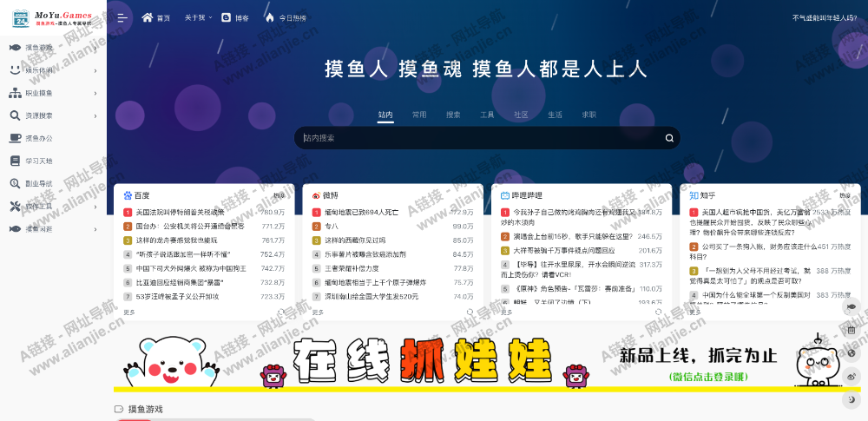Select the 站内 search tab

click(386, 115)
